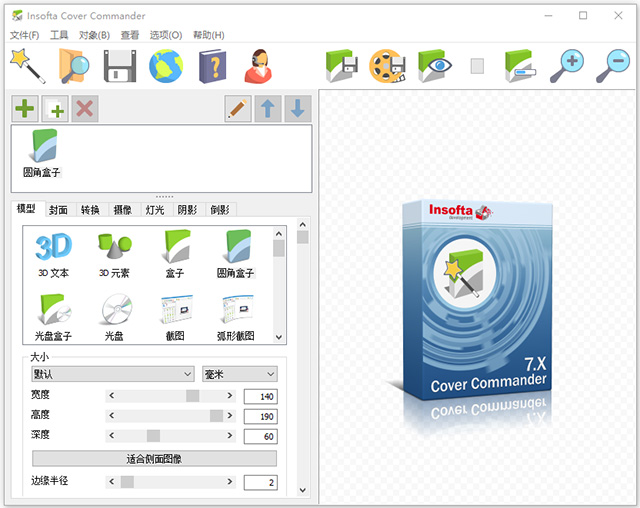This screenshot has width=640, height=508.
Task: Save project with floppy disk icon
Action: (120, 66)
